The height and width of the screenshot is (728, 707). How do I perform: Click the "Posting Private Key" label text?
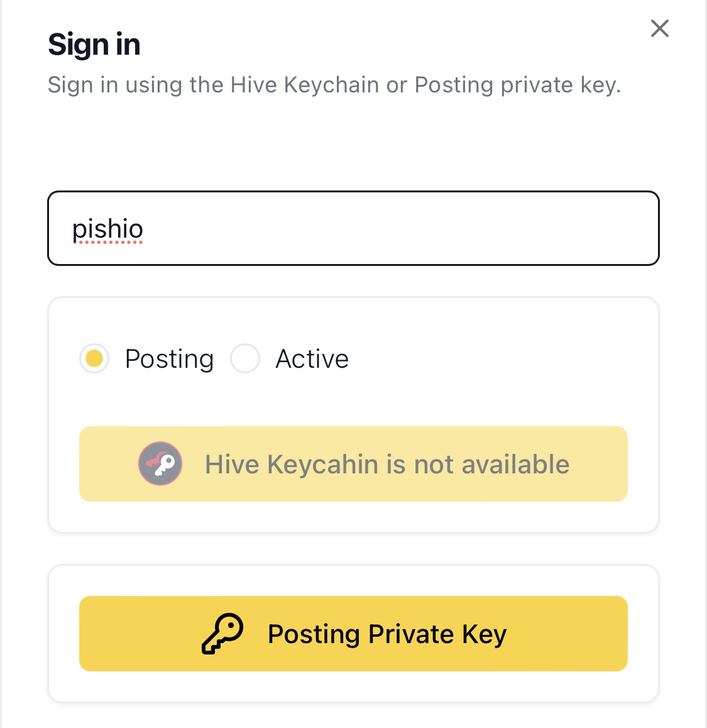(387, 634)
